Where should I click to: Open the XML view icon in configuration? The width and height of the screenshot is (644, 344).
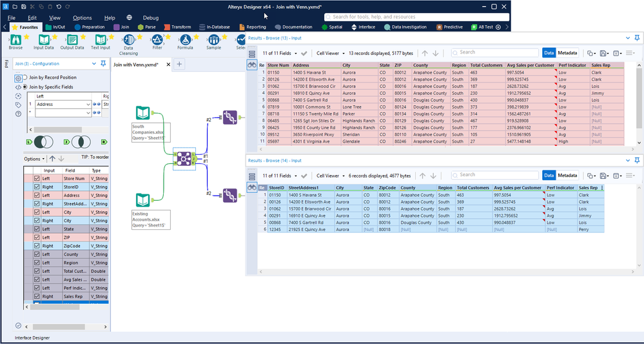[18, 87]
